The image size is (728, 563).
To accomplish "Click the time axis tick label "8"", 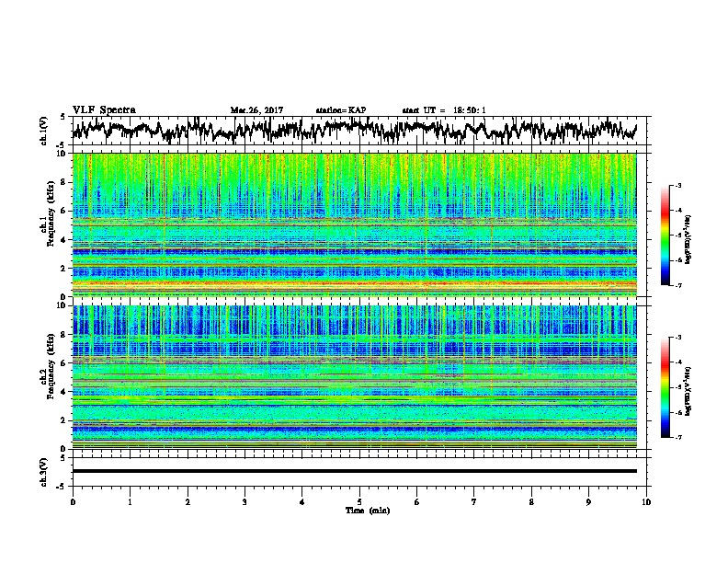I will click(x=531, y=501).
